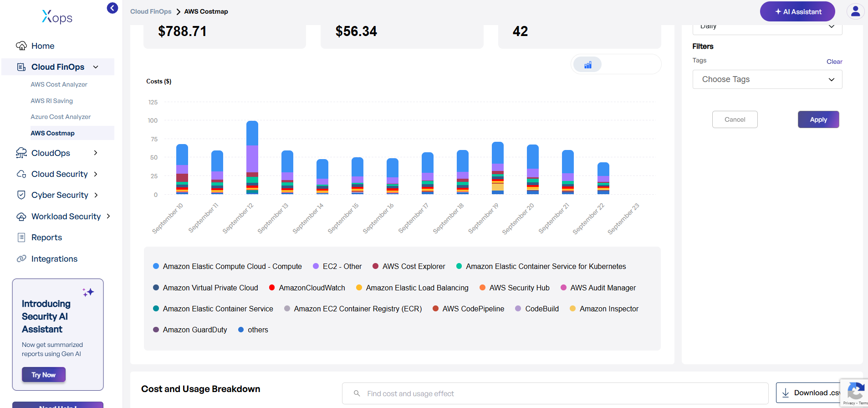Click the Cyber Security shield icon
The height and width of the screenshot is (408, 868).
click(x=21, y=195)
